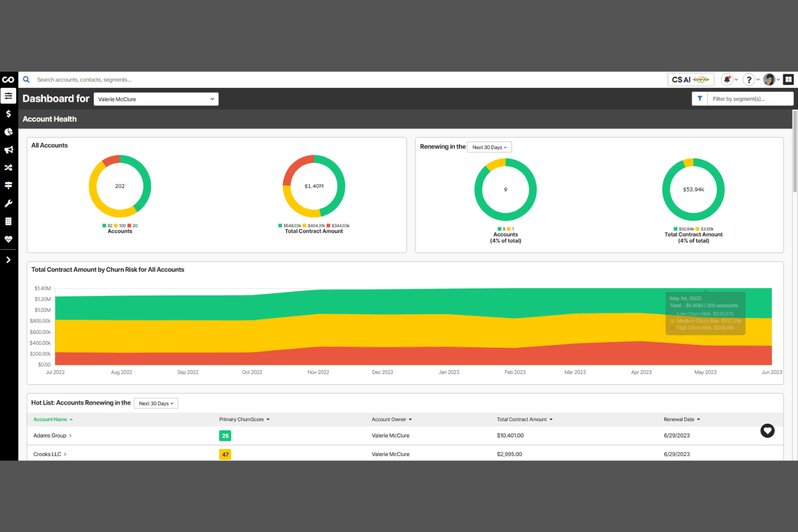Launch the CS AI assistant button
Image resolution: width=798 pixels, height=532 pixels.
pyautogui.click(x=691, y=79)
